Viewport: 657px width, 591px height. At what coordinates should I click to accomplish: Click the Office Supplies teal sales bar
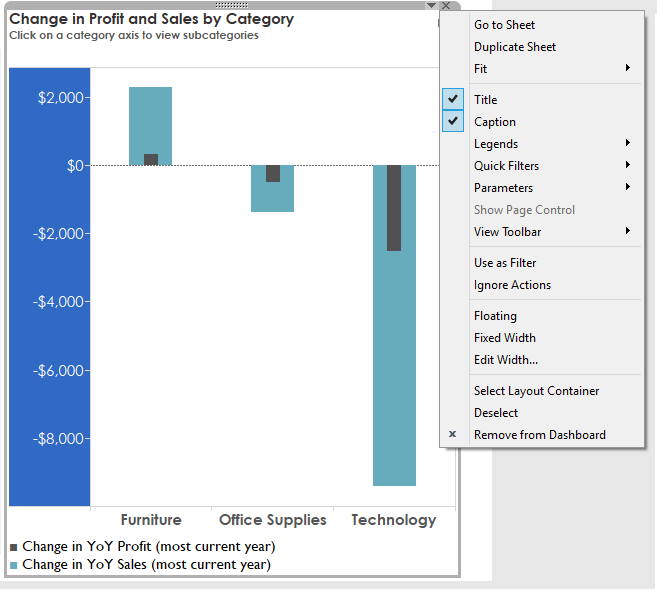[272, 197]
